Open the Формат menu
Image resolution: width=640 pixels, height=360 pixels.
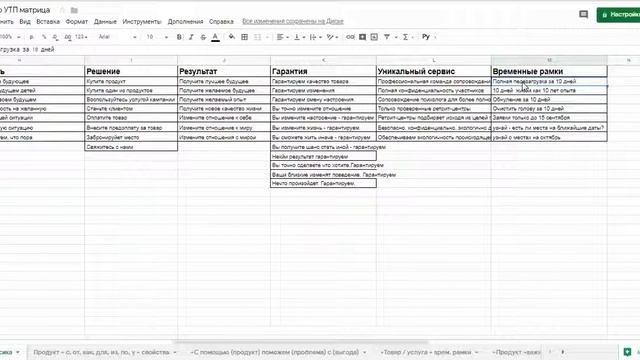pyautogui.click(x=77, y=22)
